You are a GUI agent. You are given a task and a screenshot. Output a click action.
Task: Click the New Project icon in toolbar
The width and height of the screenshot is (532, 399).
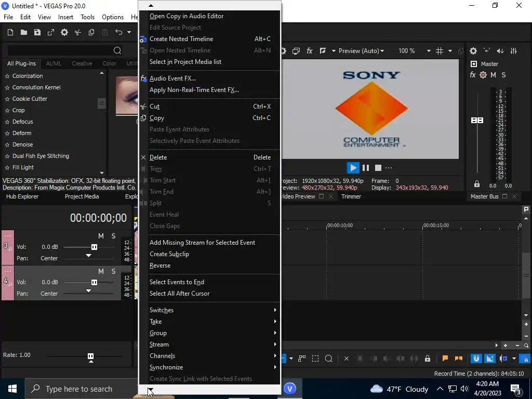pos(10,32)
